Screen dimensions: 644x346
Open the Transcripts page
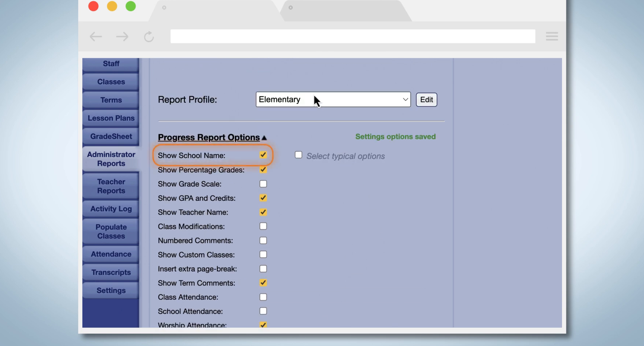(x=111, y=272)
